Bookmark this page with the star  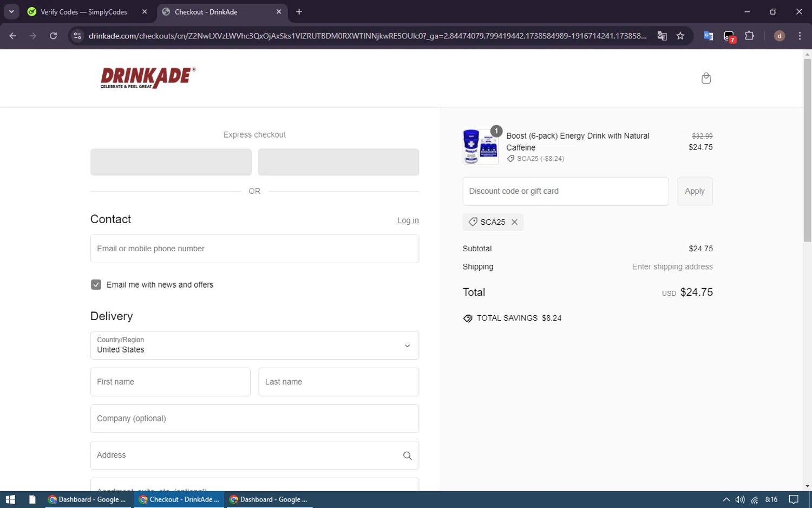click(680, 36)
